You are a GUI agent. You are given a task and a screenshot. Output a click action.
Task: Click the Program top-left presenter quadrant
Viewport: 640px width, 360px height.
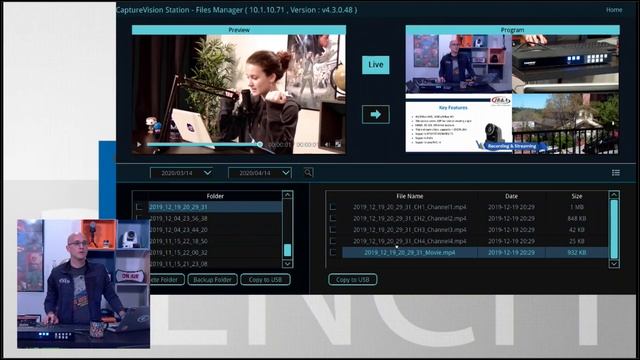click(458, 64)
